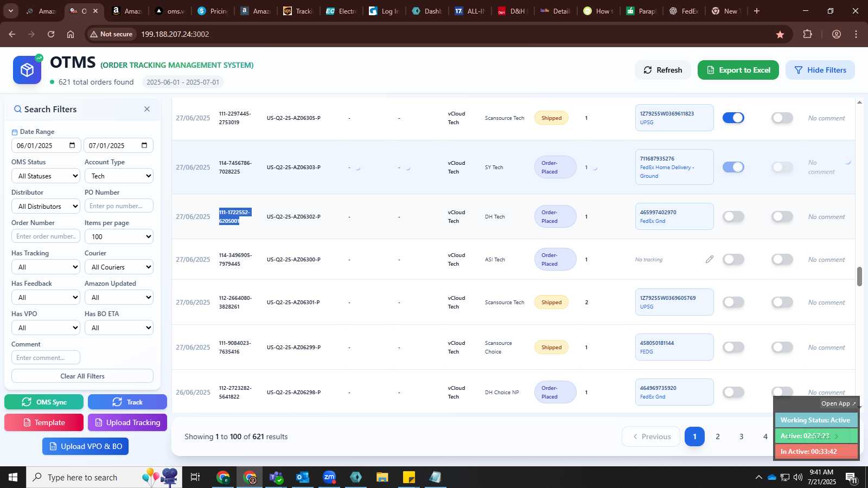Enable second toggle for order 111-2297445-2753019

(x=782, y=118)
